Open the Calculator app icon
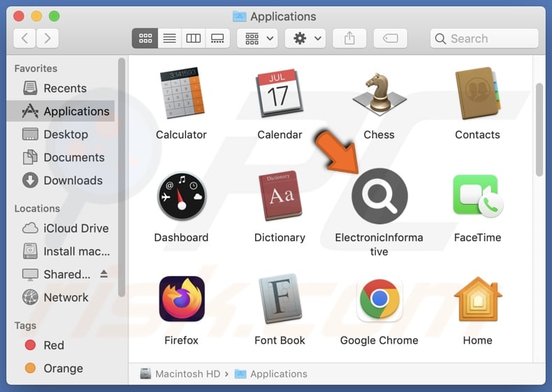The height and width of the screenshot is (392, 552). pyautogui.click(x=182, y=94)
